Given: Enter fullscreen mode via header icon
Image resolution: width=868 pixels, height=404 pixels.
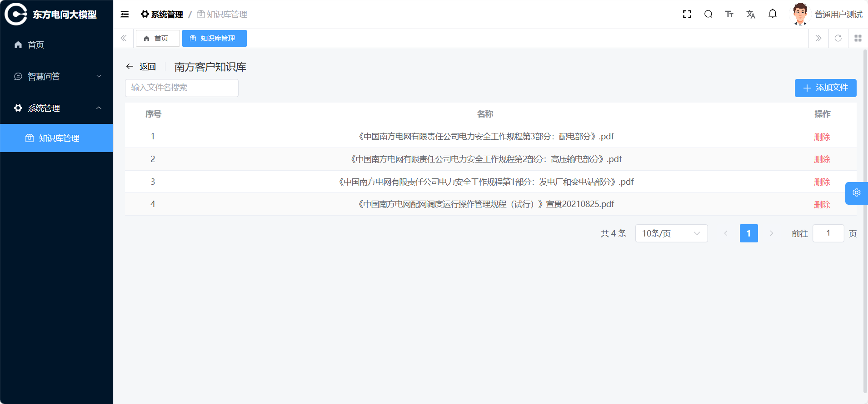Looking at the screenshot, I should (687, 15).
